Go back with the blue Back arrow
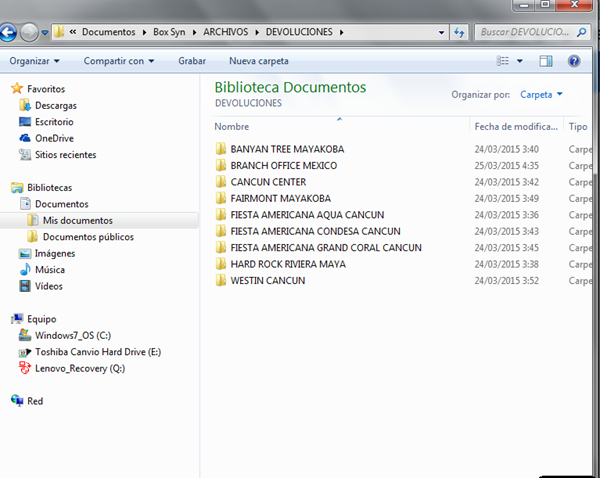 point(8,33)
